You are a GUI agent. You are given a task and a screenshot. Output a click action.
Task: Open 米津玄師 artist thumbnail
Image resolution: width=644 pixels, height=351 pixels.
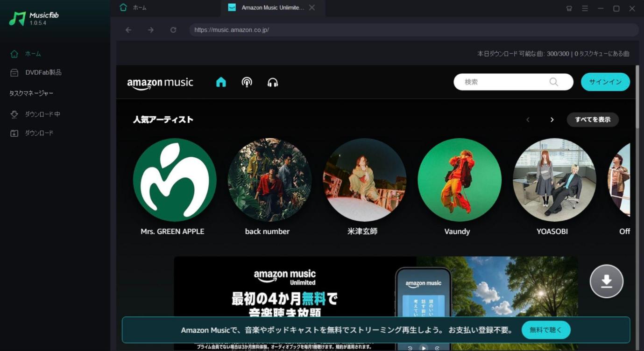[364, 180]
